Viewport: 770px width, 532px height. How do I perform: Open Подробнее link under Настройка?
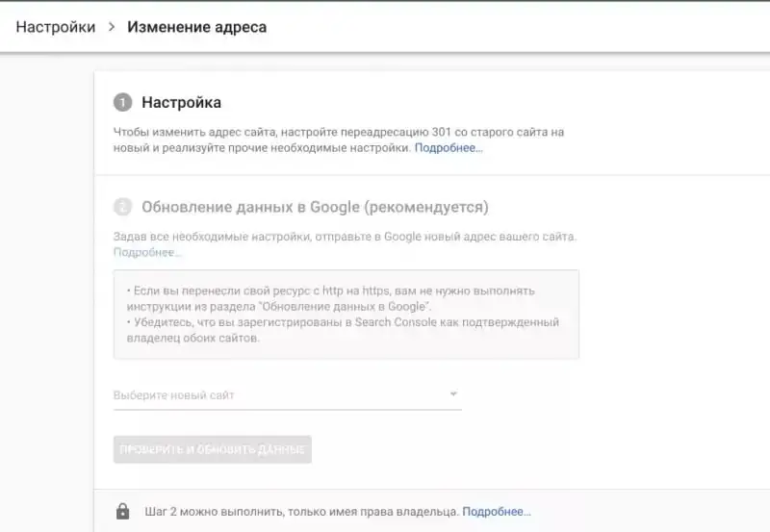point(449,148)
